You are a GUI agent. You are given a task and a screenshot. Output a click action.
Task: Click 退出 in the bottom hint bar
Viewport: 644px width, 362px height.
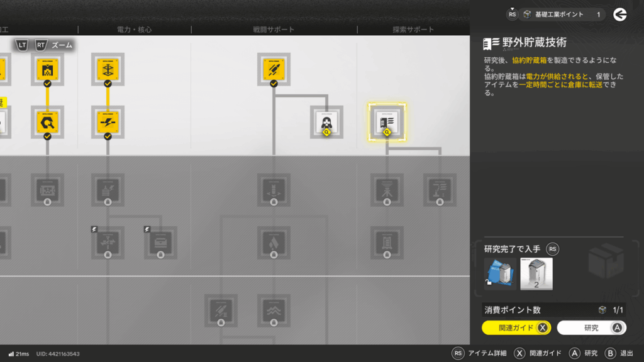(x=619, y=353)
